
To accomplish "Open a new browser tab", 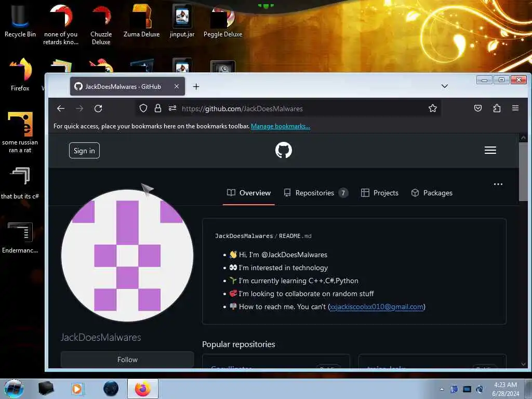I will (x=196, y=87).
